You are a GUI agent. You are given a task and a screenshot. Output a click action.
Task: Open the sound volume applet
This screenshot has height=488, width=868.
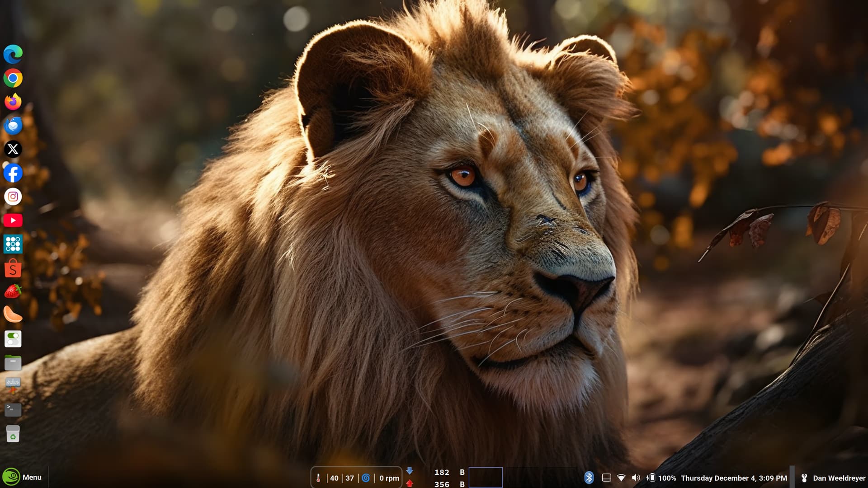click(636, 478)
